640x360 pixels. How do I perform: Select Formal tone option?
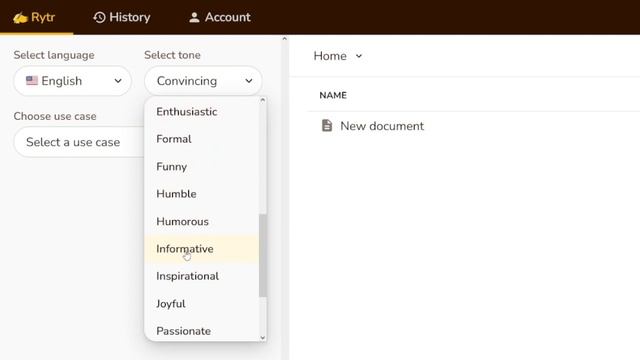click(202, 139)
